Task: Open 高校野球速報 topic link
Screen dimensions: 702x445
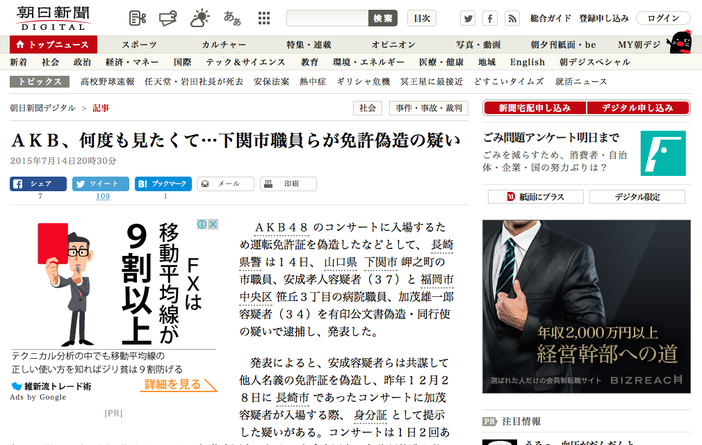Action: point(107,81)
